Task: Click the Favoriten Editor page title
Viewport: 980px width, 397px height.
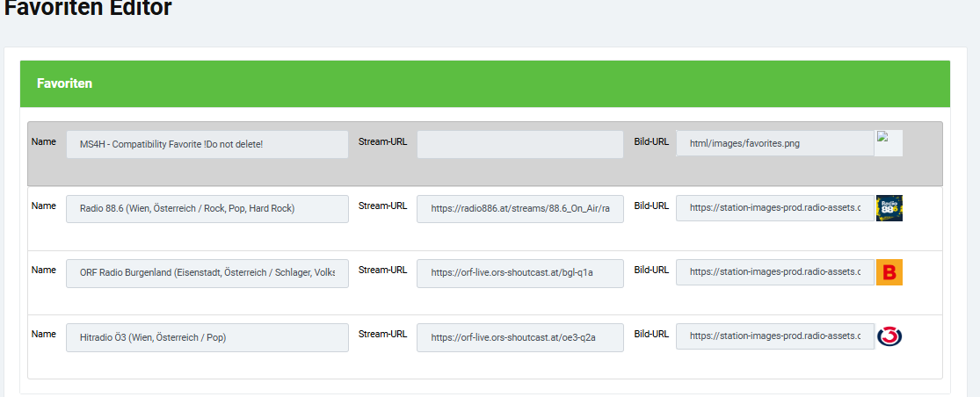Action: (88, 9)
